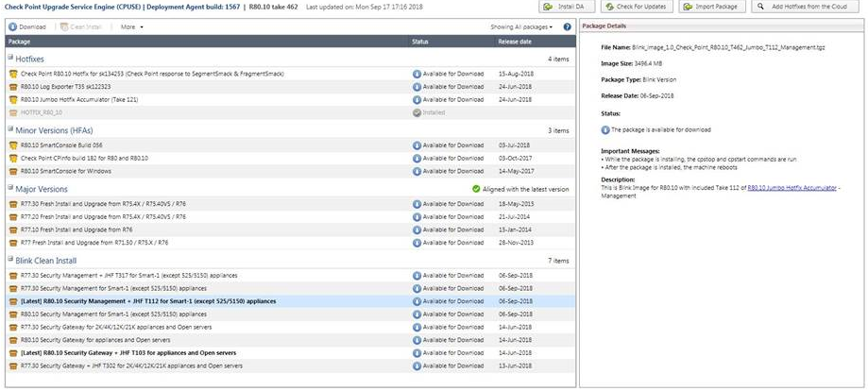Click status icon for SegmentSmack hotfix row
Screen dimensions: 868x391
(x=417, y=74)
